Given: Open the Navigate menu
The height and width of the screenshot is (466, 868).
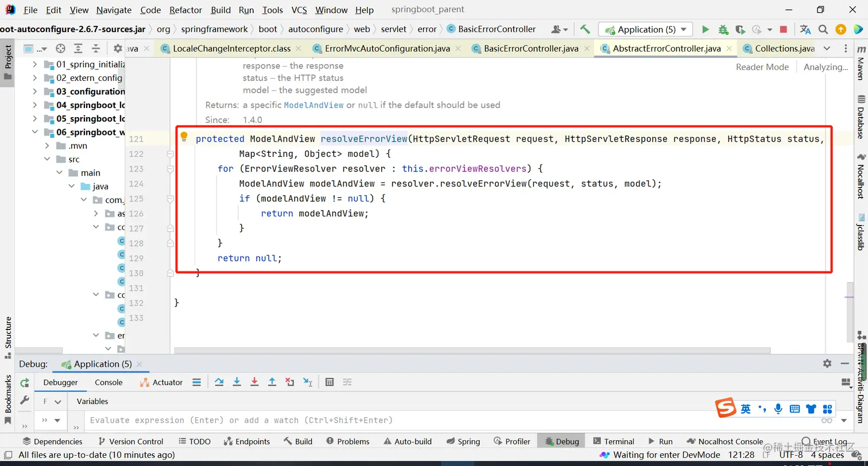Looking at the screenshot, I should (114, 10).
